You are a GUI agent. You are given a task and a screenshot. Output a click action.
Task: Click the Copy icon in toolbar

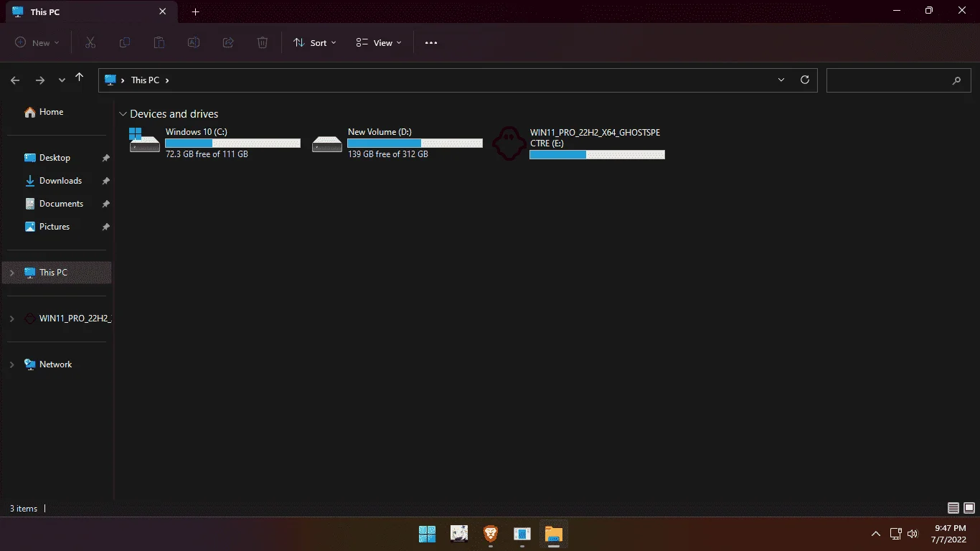coord(124,43)
